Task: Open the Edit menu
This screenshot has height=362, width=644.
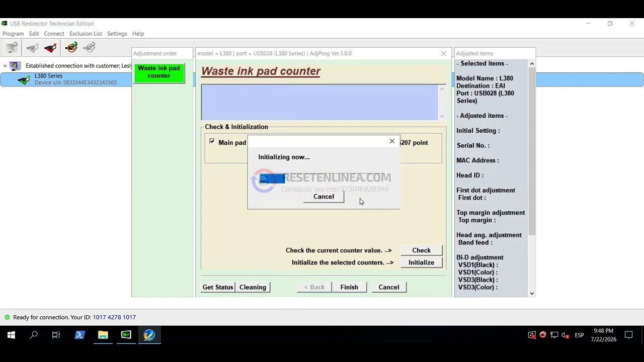Action: (x=34, y=34)
